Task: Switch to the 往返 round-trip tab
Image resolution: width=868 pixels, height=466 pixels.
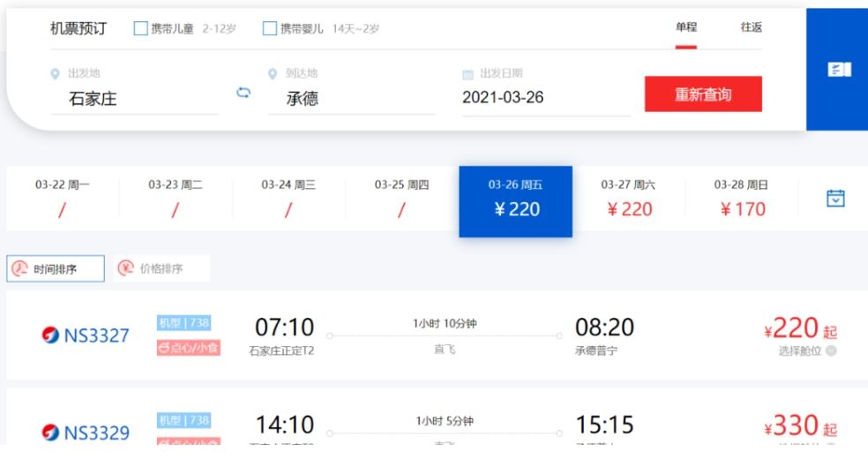Action: [x=751, y=27]
